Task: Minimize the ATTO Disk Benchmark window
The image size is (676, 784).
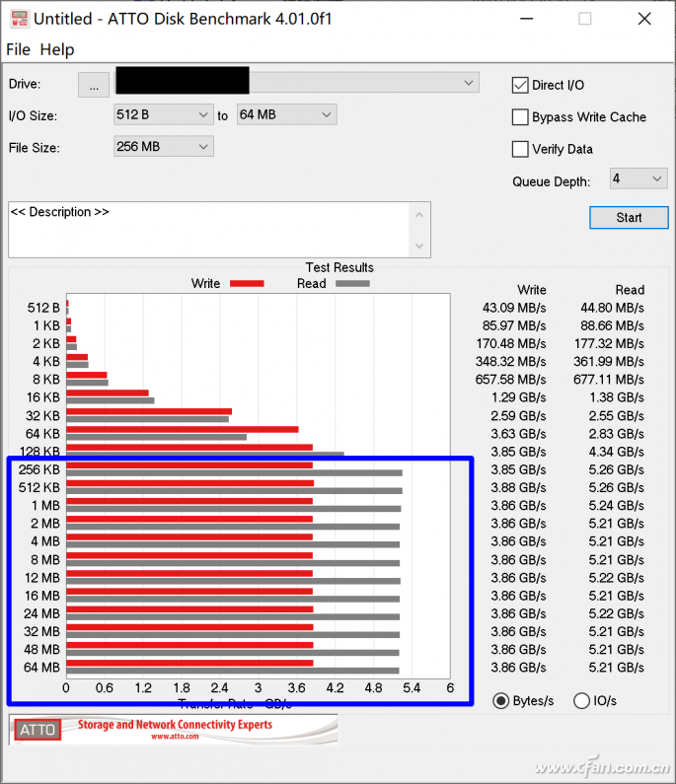Action: 526,19
